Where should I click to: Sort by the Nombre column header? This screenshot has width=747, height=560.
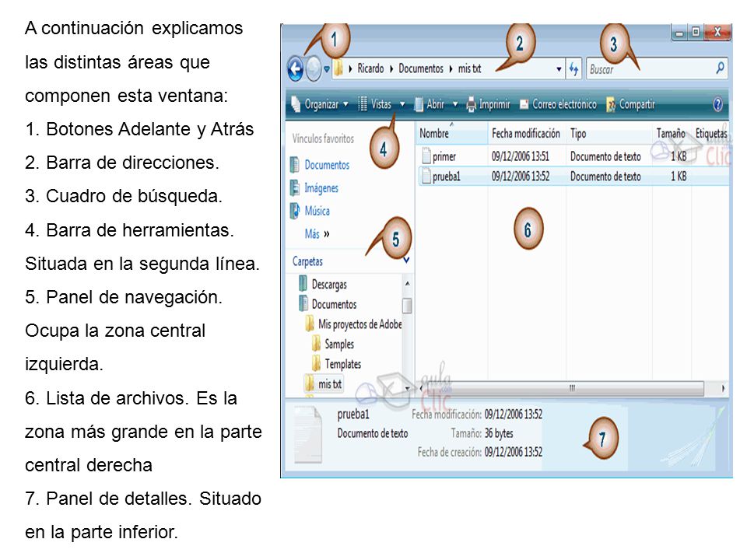[x=451, y=134]
